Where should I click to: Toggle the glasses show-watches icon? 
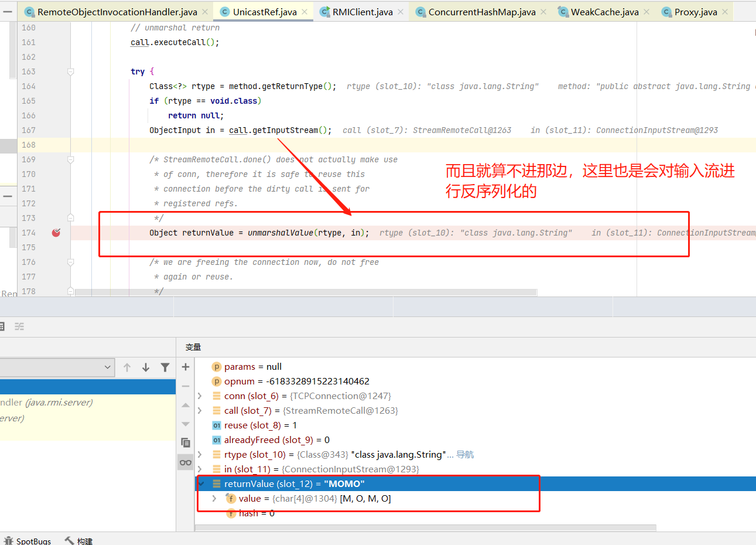coord(186,462)
